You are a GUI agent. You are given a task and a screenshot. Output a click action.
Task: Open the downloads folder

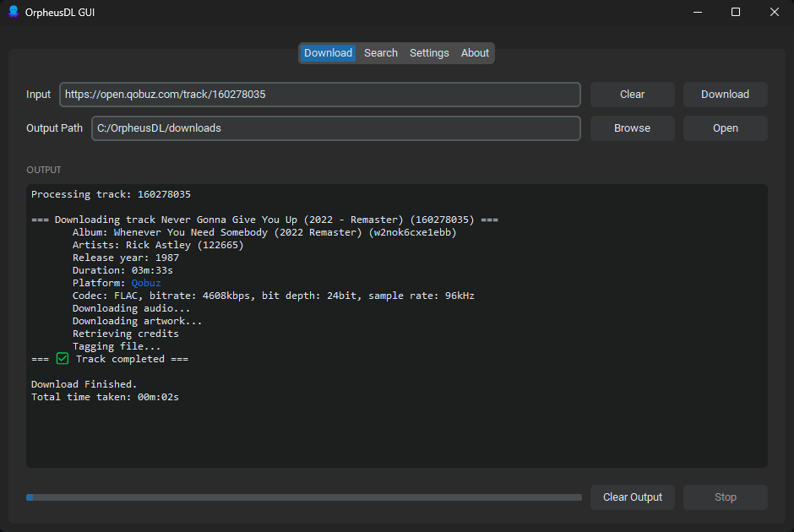pos(725,128)
